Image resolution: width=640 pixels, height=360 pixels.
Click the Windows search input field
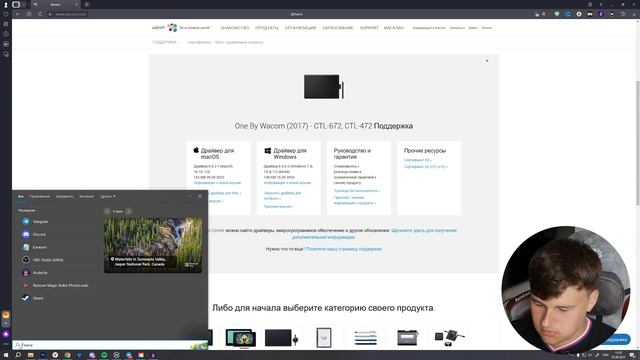coord(110,345)
